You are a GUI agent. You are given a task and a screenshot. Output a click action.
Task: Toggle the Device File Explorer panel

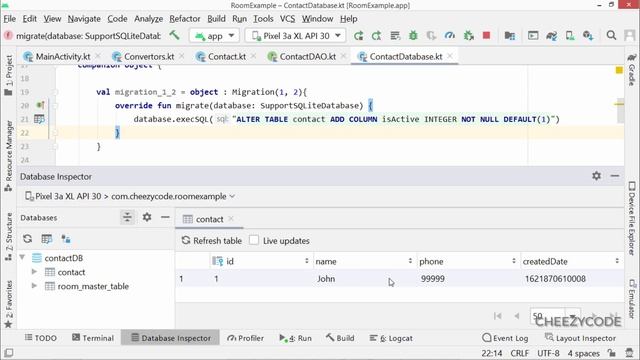(x=631, y=218)
